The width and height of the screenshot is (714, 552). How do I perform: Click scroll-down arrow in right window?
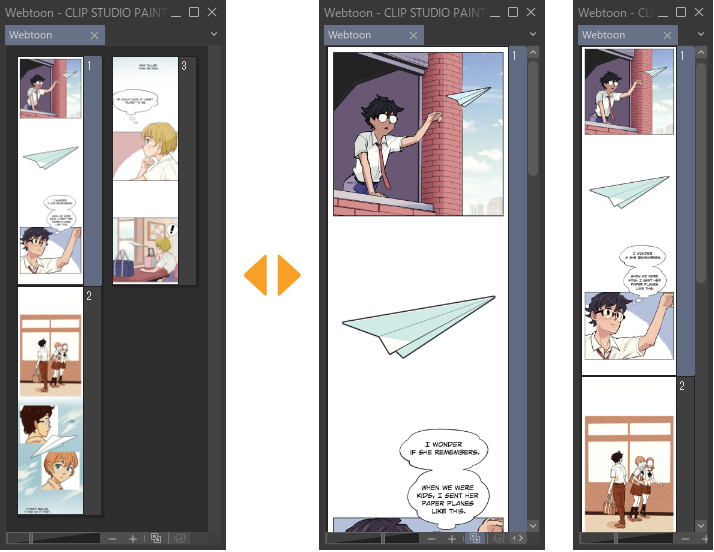[x=701, y=526]
